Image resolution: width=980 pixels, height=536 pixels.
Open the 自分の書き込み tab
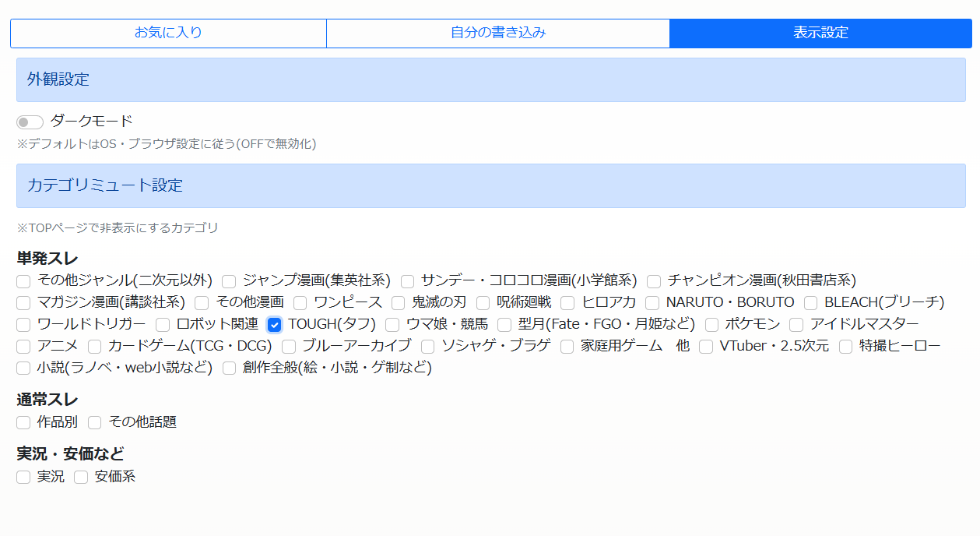point(498,33)
